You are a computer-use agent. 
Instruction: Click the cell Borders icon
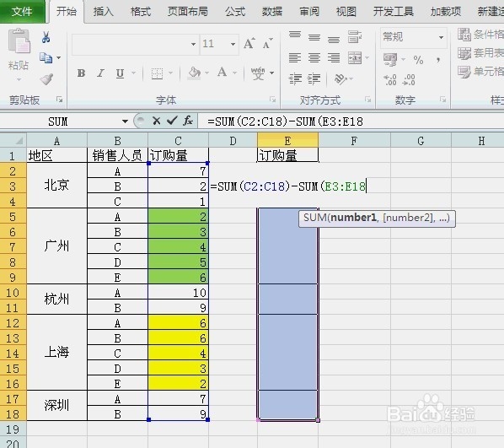(157, 73)
